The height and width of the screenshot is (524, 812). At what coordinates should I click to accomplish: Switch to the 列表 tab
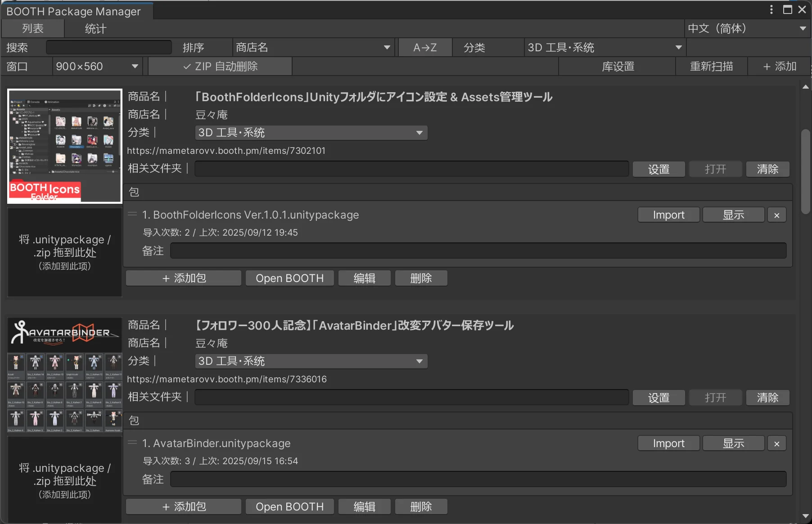(x=33, y=28)
